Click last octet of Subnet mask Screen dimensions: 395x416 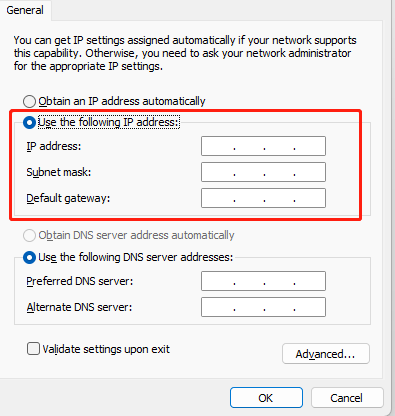(310, 172)
